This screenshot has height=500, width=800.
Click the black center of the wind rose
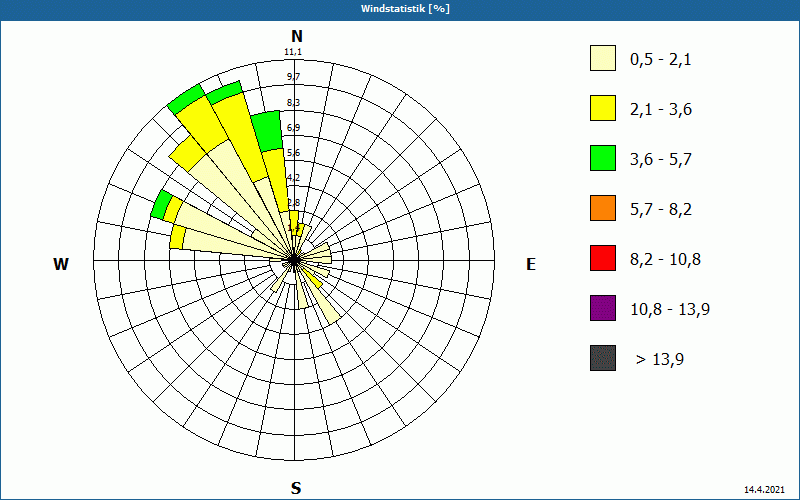[x=294, y=260]
